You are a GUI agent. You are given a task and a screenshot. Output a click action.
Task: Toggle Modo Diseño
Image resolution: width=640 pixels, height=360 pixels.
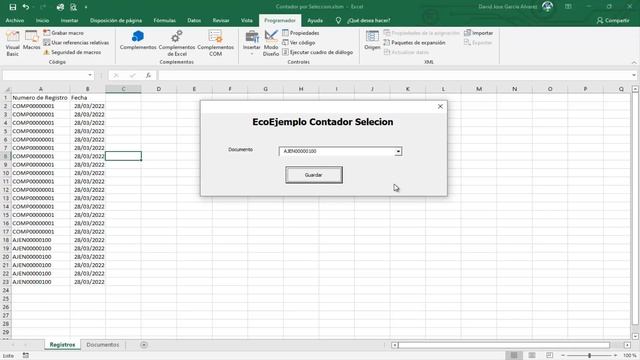click(271, 43)
